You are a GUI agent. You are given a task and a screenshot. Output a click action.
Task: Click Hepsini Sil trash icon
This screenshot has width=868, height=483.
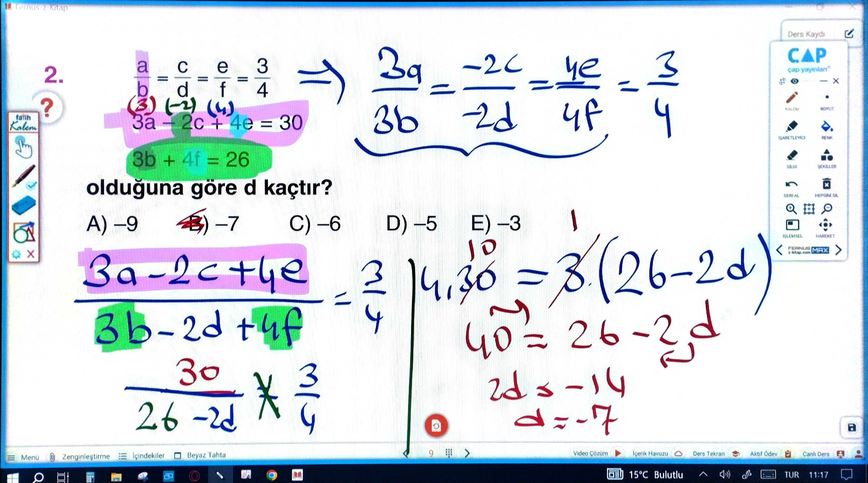pyautogui.click(x=826, y=185)
